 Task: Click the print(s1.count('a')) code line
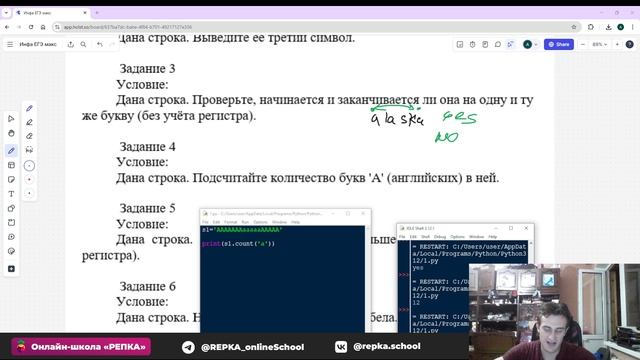(x=238, y=244)
